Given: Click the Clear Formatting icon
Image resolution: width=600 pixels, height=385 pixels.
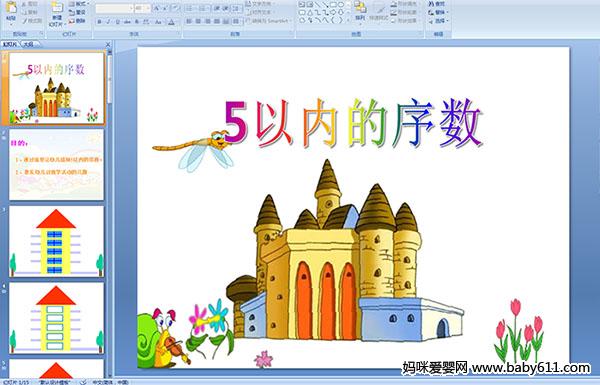Looking at the screenshot, I should pos(175,8).
